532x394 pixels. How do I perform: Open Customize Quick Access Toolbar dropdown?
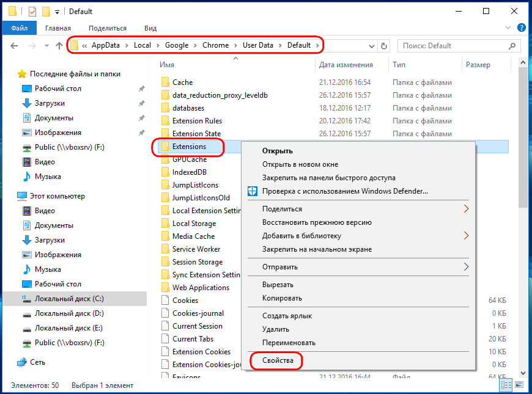[57, 12]
